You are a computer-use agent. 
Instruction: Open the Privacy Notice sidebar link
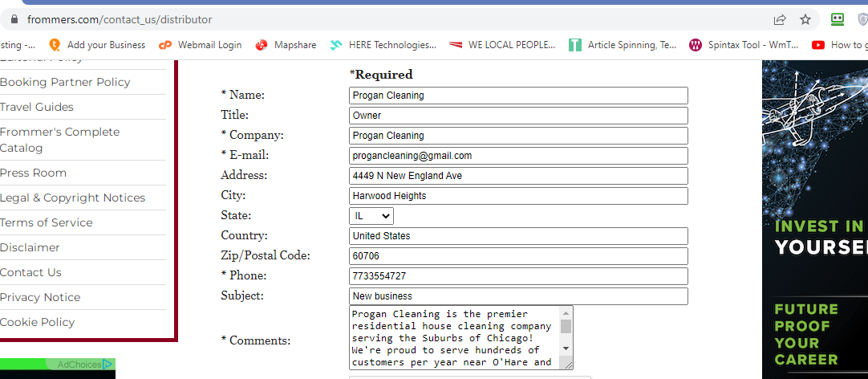[40, 298]
